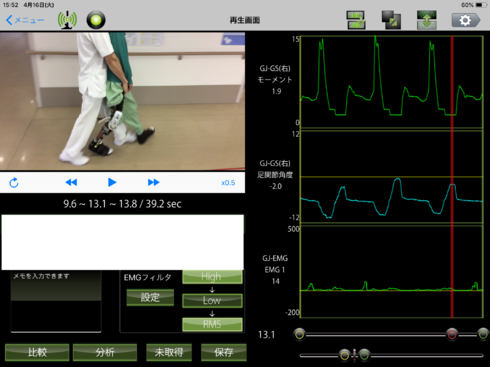Tap the 13.1 current time value

tap(266, 335)
